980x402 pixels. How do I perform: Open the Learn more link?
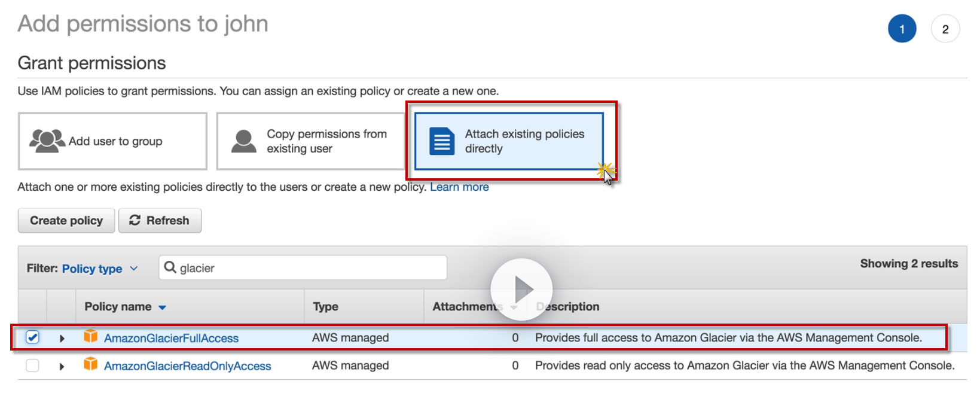tap(459, 187)
